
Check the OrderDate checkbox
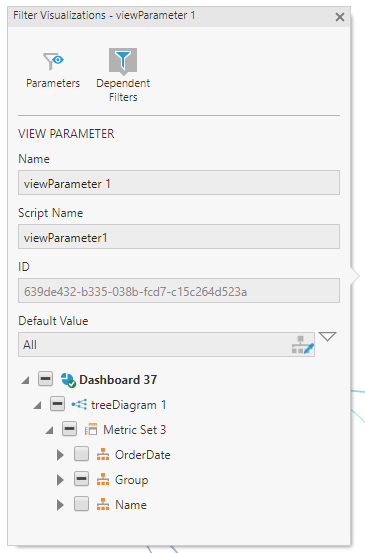[81, 454]
